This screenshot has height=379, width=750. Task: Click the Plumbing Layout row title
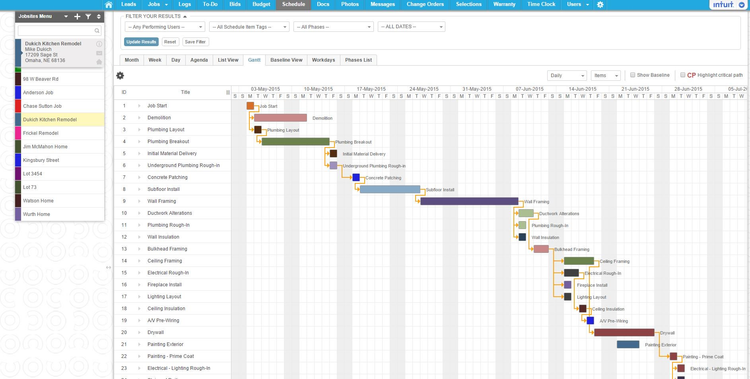(165, 130)
